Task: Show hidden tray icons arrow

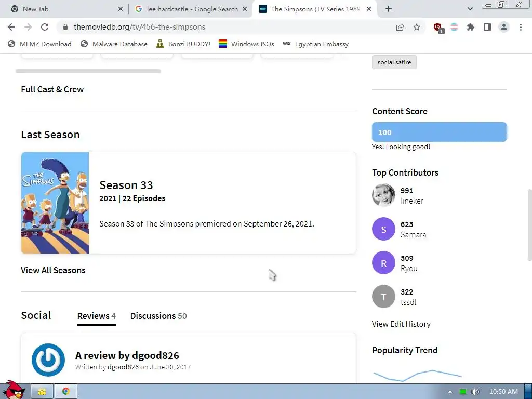Action: click(x=450, y=392)
